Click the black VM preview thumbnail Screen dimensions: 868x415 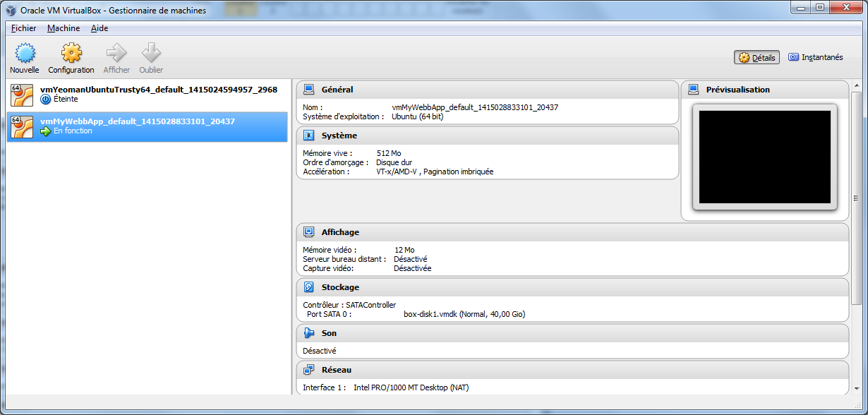coord(765,157)
